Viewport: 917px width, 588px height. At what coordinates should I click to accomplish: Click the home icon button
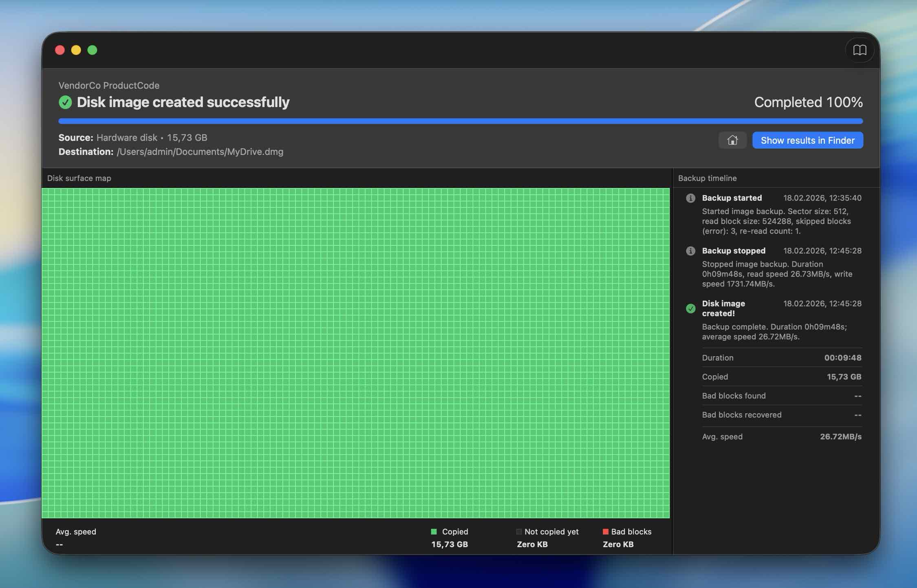tap(732, 140)
